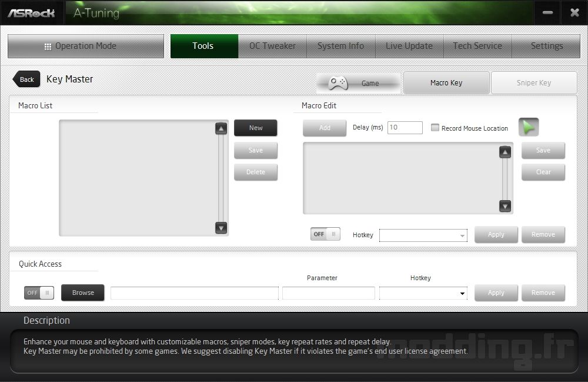Image resolution: width=588 pixels, height=382 pixels.
Task: Open the OC Tweaker tab
Action: pos(272,46)
